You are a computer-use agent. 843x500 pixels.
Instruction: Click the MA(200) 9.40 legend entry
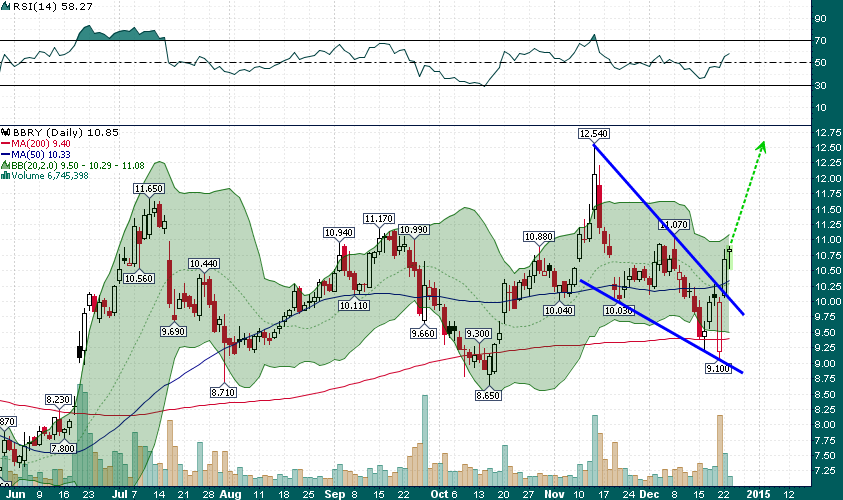(35, 144)
